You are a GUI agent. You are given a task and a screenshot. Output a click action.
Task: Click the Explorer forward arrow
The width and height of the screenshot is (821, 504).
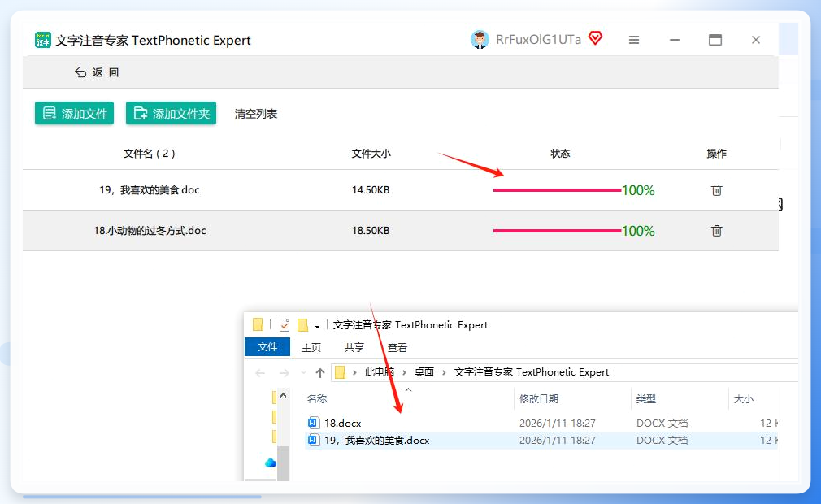(285, 372)
